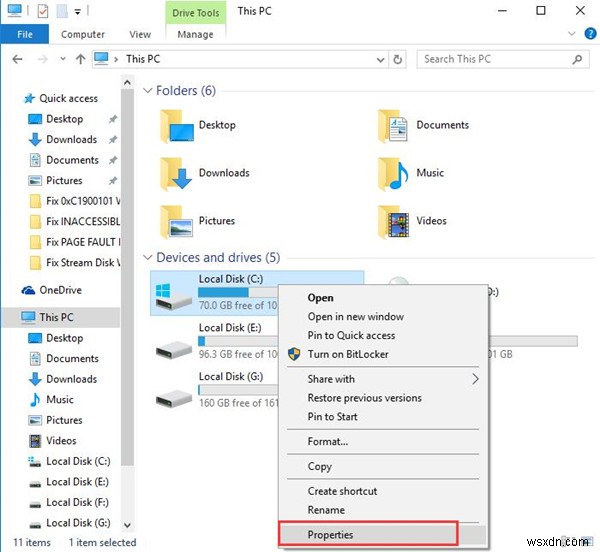Choose Pin to Start in context menu

tap(383, 416)
